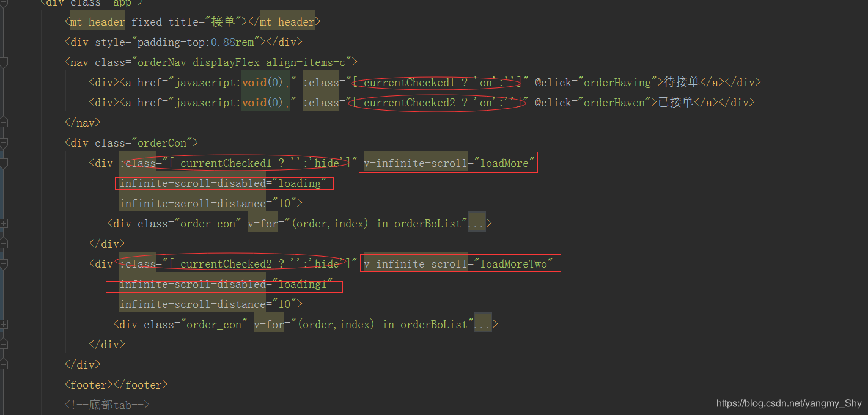Screen dimensions: 868x415
Task: Collapse the fold marker beside closing </nav> tag
Action: (x=4, y=123)
